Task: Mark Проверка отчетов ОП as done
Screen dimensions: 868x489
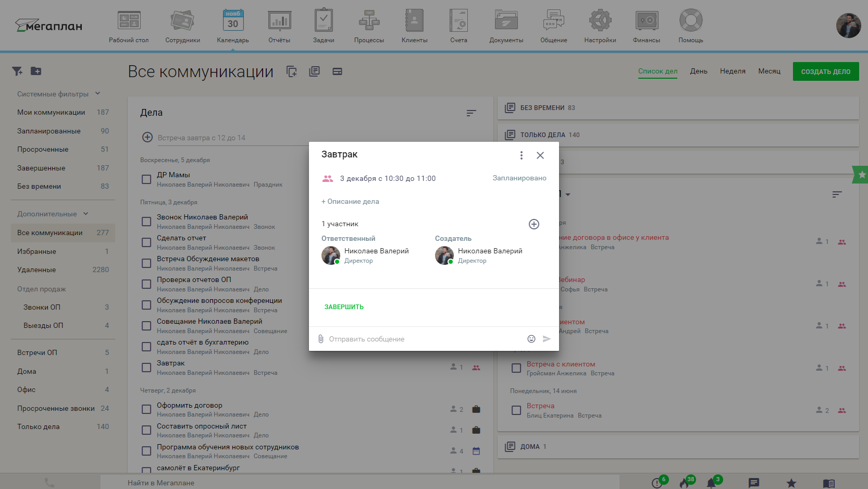Action: pyautogui.click(x=146, y=284)
